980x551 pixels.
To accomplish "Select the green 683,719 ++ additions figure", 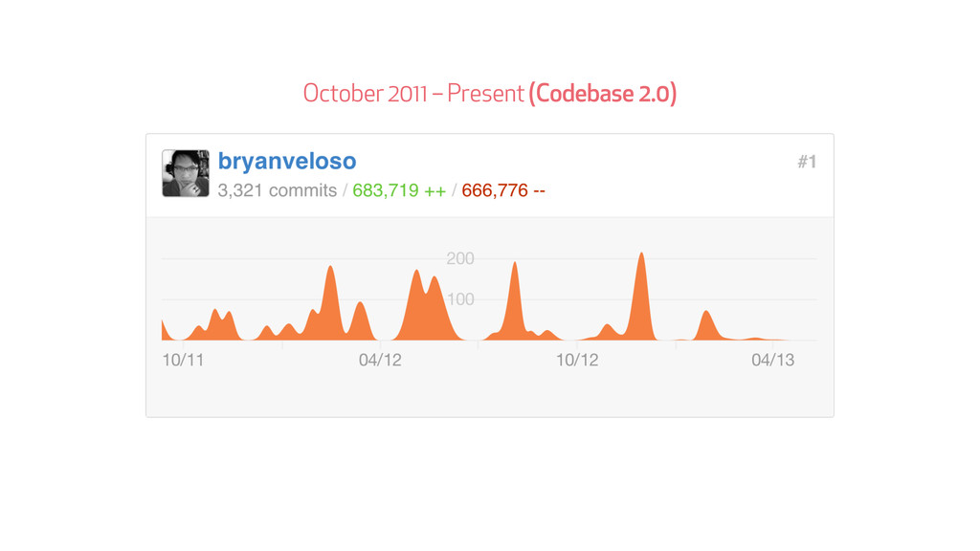I will [398, 190].
